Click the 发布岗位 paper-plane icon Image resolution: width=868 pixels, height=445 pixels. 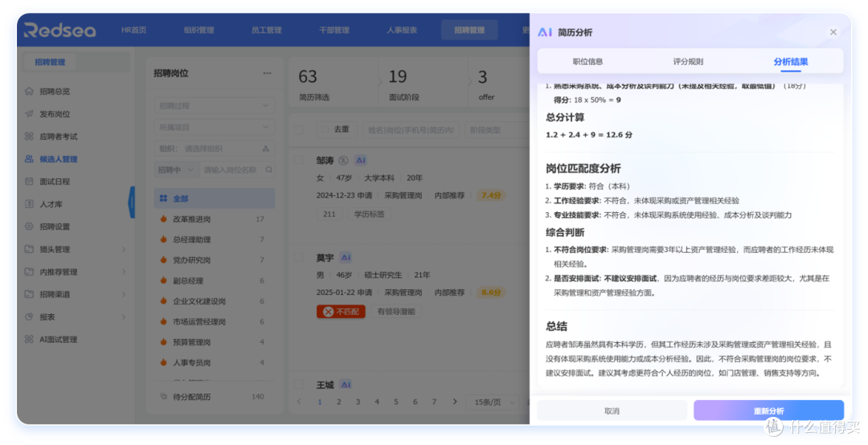(30, 113)
